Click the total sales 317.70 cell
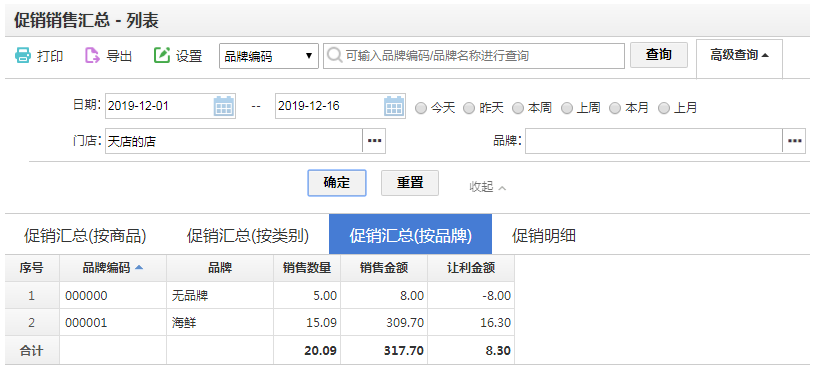Image resolution: width=822 pixels, height=370 pixels. click(x=384, y=350)
